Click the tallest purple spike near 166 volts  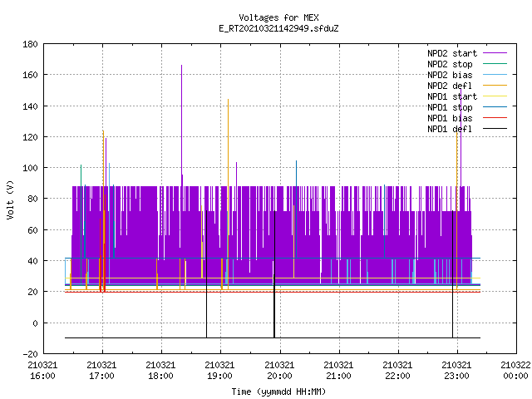tap(181, 125)
